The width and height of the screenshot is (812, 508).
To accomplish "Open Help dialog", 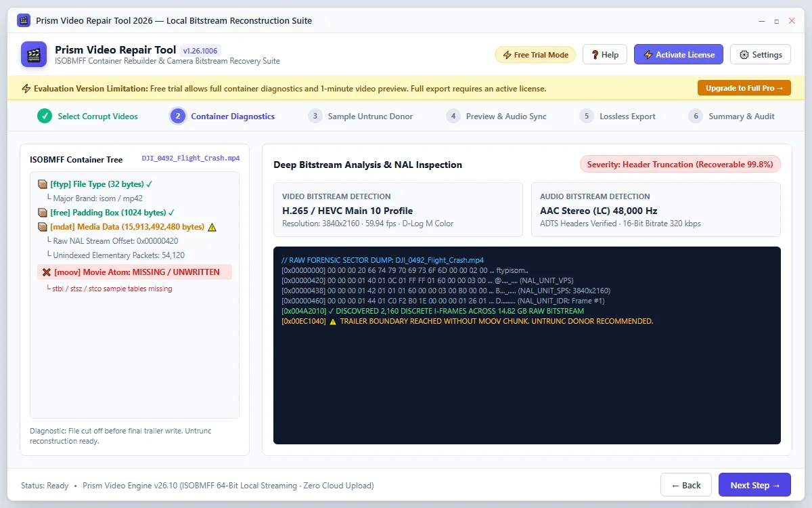I will 605,55.
